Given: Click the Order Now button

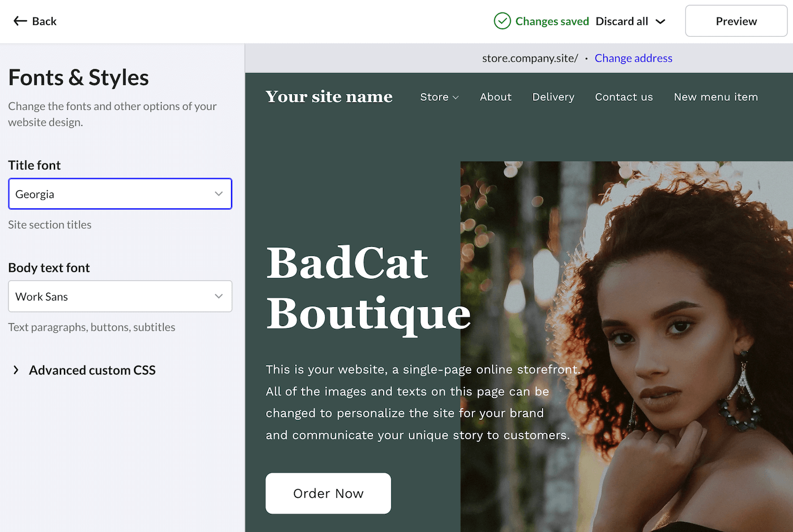Looking at the screenshot, I should pyautogui.click(x=329, y=494).
